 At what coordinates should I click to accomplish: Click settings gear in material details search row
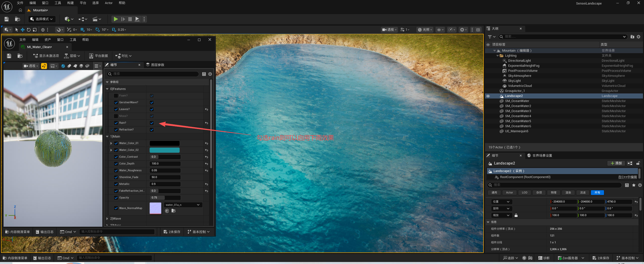(210, 74)
